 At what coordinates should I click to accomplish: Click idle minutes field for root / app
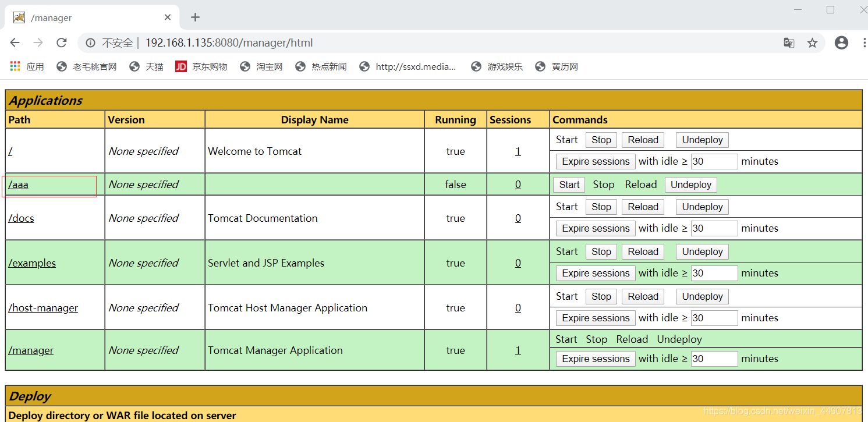click(714, 161)
